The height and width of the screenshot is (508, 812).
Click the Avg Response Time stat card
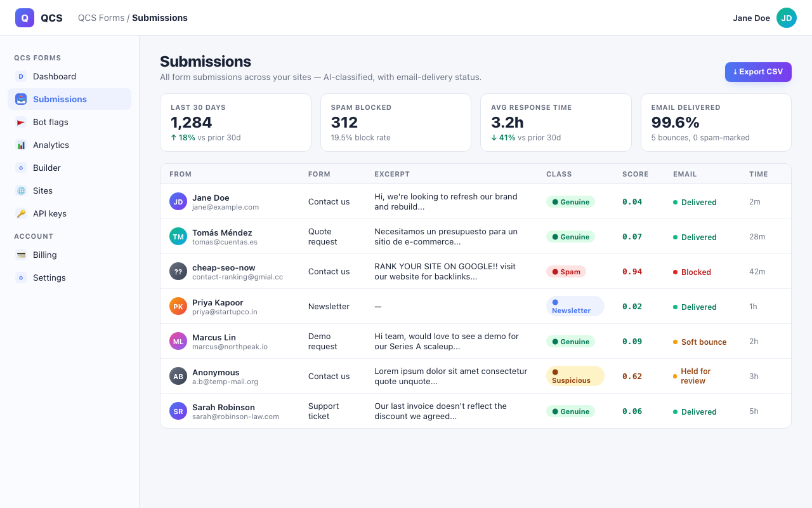coord(556,123)
